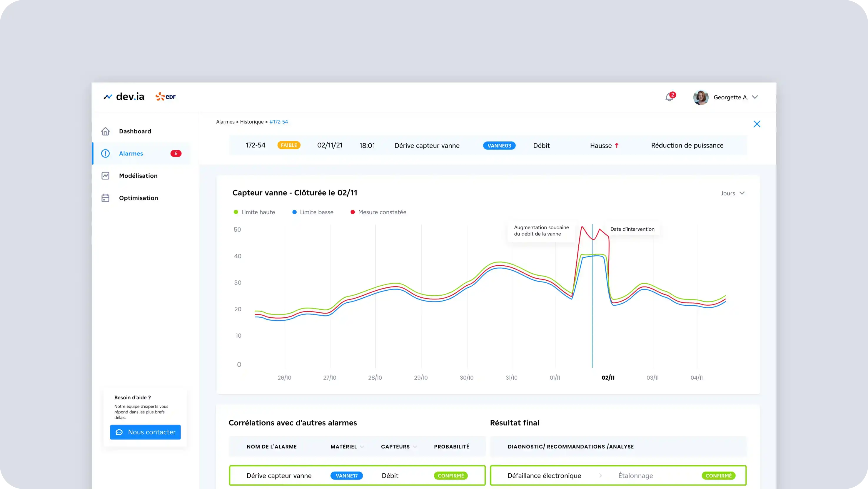Expand the MATÉRIEL column filter
This screenshot has width=868, height=489.
363,447
